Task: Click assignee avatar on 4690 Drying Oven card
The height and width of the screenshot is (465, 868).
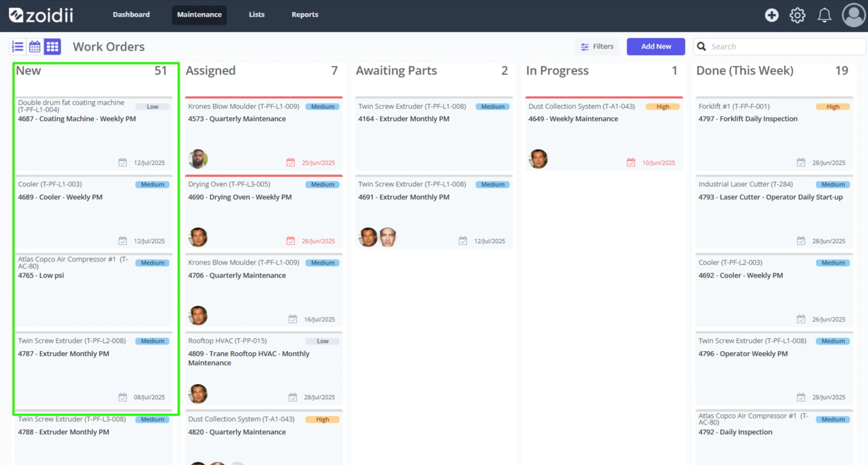Action: [198, 237]
